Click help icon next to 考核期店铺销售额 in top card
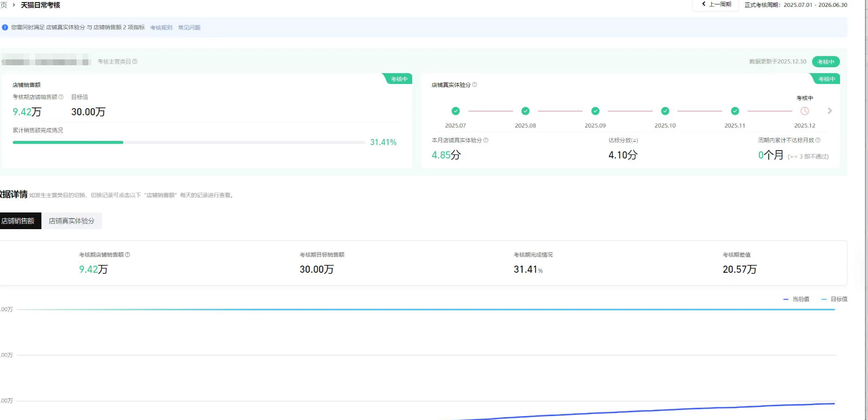Screen dimensions: 868x420 point(61,97)
